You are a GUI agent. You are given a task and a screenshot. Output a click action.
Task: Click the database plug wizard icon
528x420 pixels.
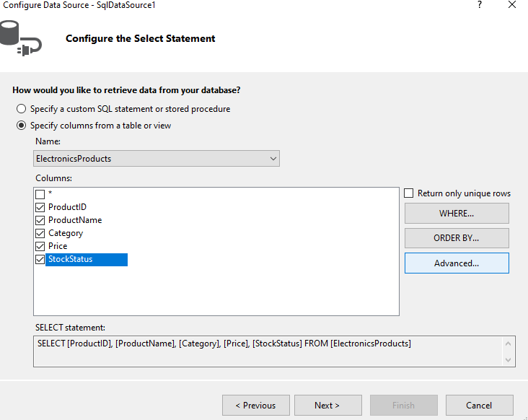coord(20,38)
